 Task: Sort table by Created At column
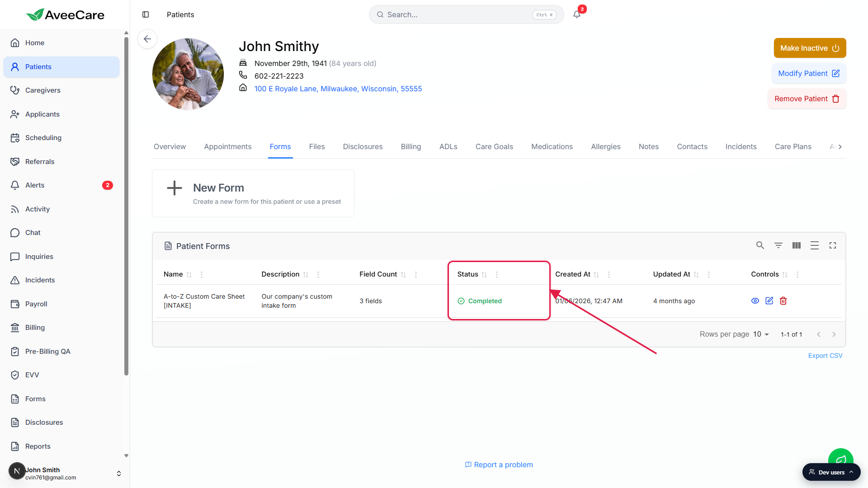click(596, 275)
